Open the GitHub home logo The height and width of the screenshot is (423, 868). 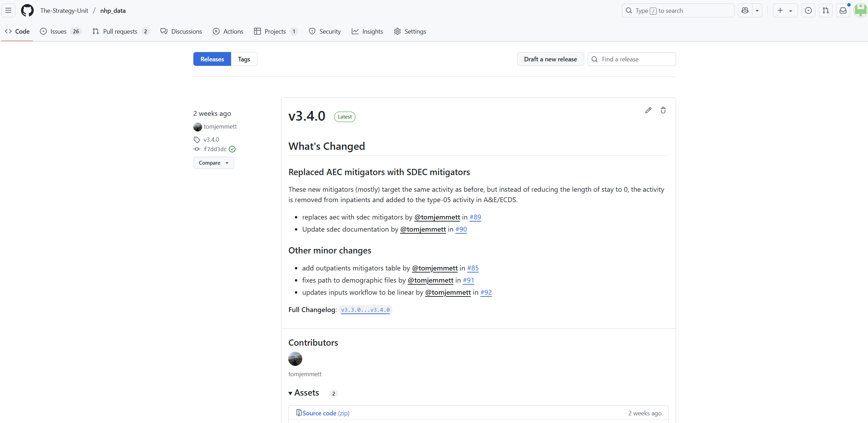pyautogui.click(x=27, y=10)
